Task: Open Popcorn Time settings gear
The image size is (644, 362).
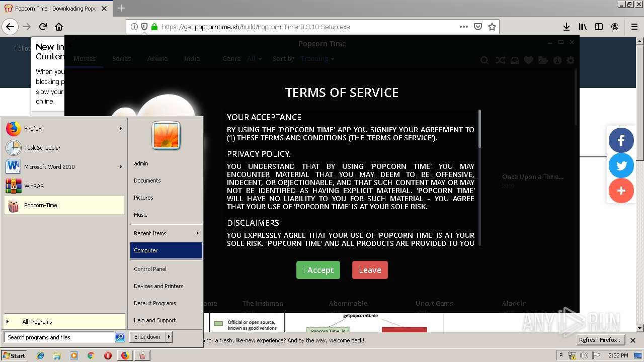Action: [571, 60]
